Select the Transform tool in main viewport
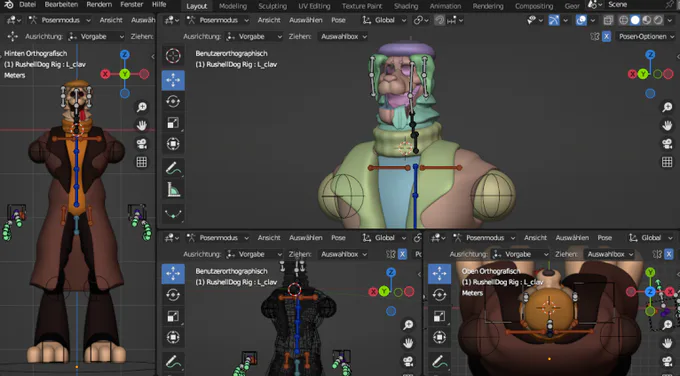This screenshot has width=680, height=376. click(x=173, y=144)
